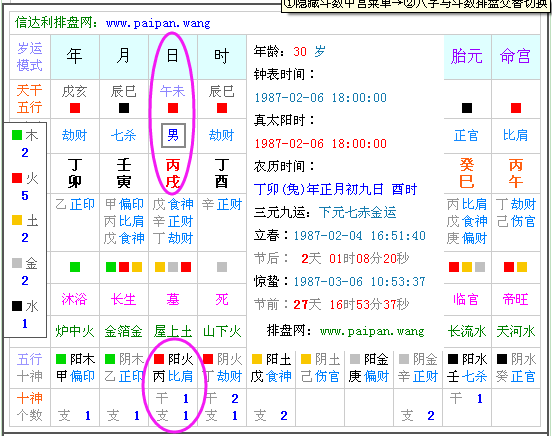Click the yellow square beside 阳土
This screenshot has height=436, width=552.
257,359
